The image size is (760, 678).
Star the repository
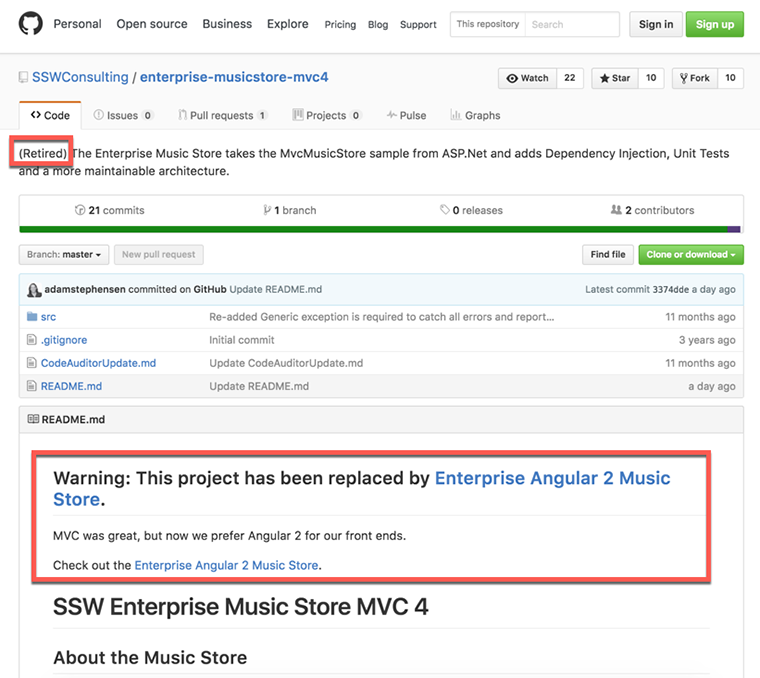pos(615,78)
